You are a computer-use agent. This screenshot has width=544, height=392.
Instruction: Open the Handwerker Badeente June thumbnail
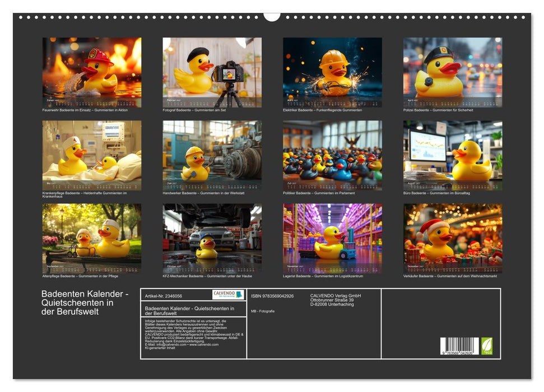point(212,156)
